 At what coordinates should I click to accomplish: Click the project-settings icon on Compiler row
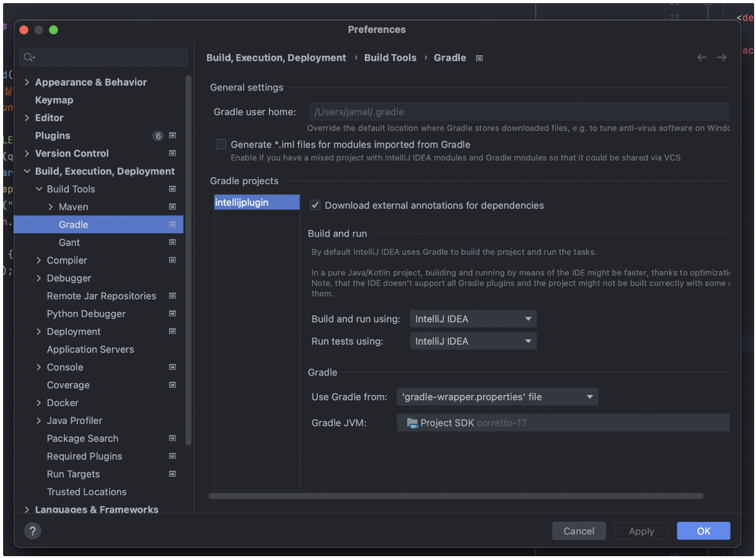tap(172, 260)
